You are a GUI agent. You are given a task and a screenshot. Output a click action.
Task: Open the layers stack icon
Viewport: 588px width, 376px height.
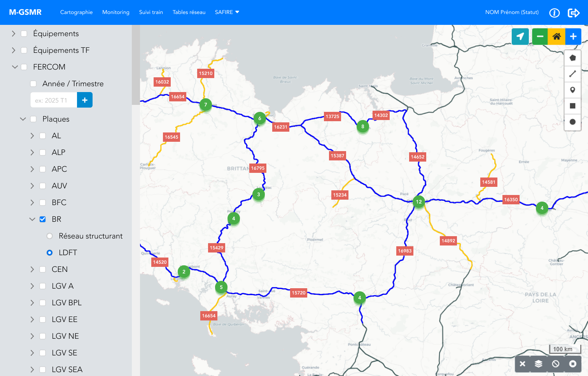[x=539, y=364]
